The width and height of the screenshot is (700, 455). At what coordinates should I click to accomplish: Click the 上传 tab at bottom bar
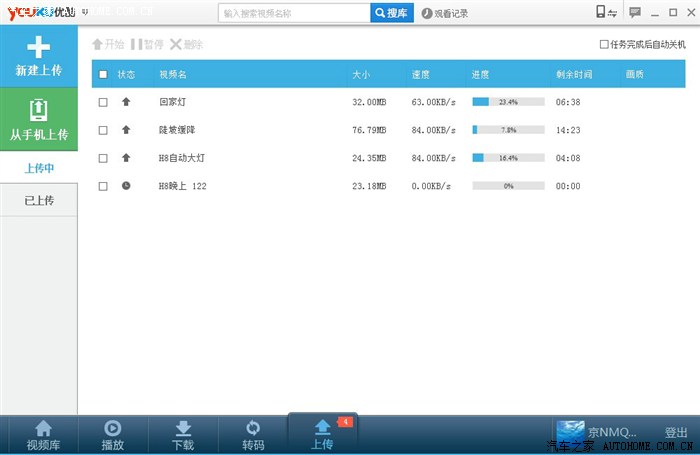(x=322, y=435)
